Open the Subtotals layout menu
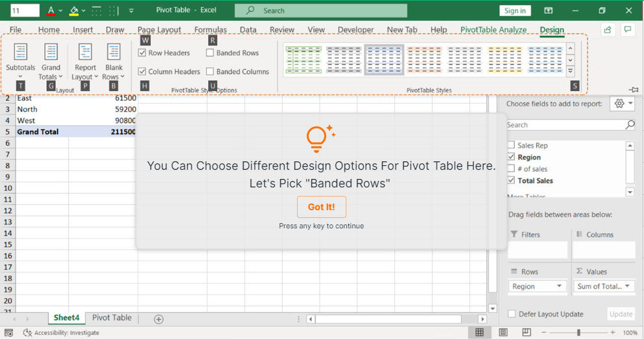The image size is (644, 339). [20, 61]
